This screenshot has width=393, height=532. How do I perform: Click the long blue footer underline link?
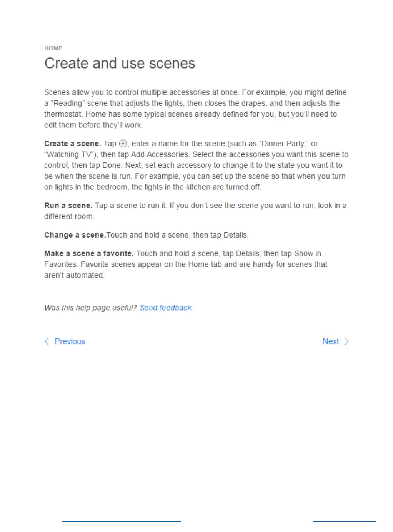pyautogui.click(x=121, y=522)
